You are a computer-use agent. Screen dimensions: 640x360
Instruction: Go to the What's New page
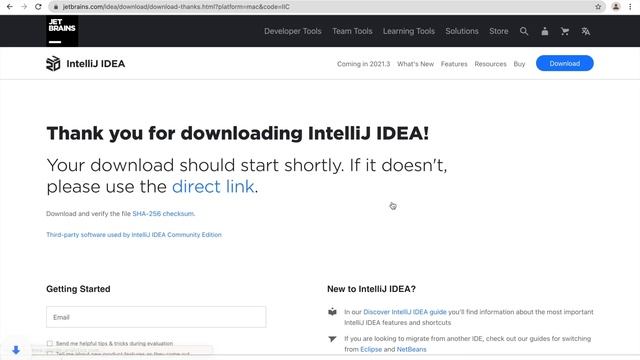pyautogui.click(x=416, y=64)
